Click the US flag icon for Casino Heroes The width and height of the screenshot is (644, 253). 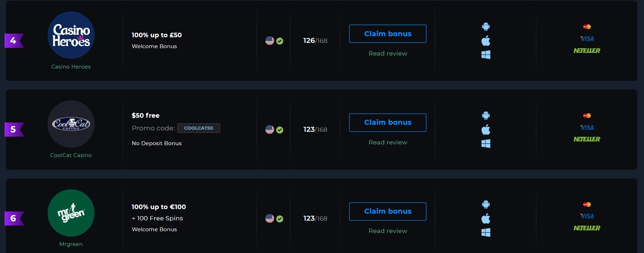(x=270, y=41)
